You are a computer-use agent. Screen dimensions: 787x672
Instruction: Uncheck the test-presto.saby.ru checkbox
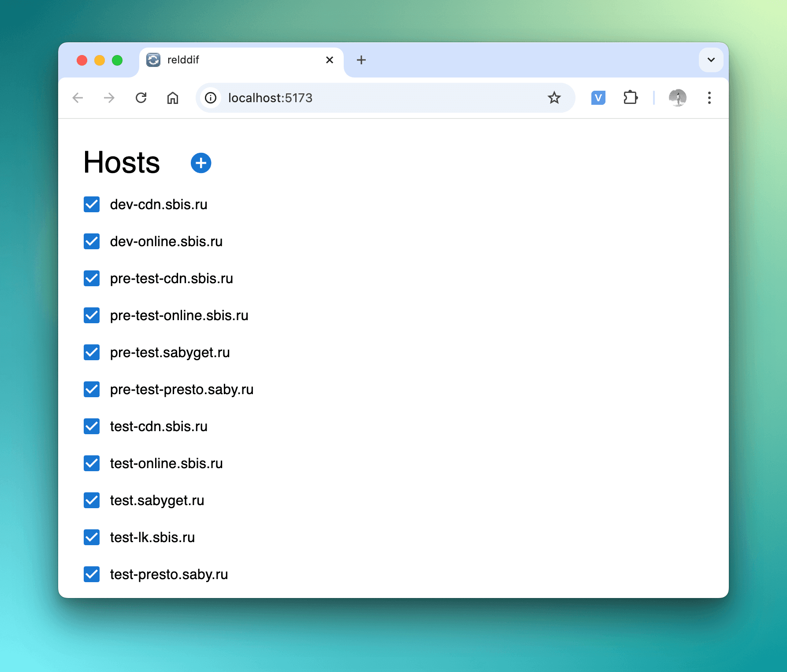92,574
